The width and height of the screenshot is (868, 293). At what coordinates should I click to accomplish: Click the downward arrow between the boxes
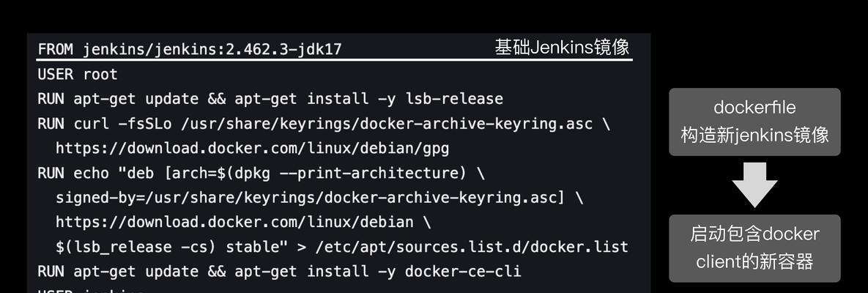point(754,185)
